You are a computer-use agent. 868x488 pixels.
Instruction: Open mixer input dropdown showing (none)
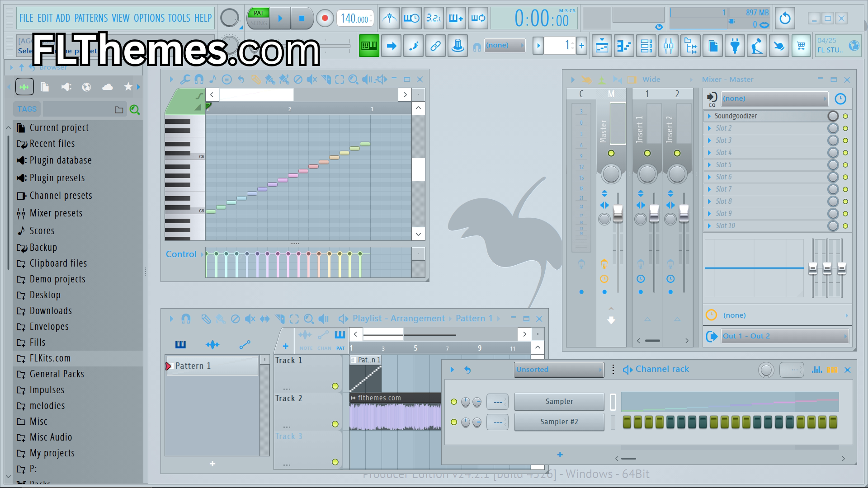point(774,99)
